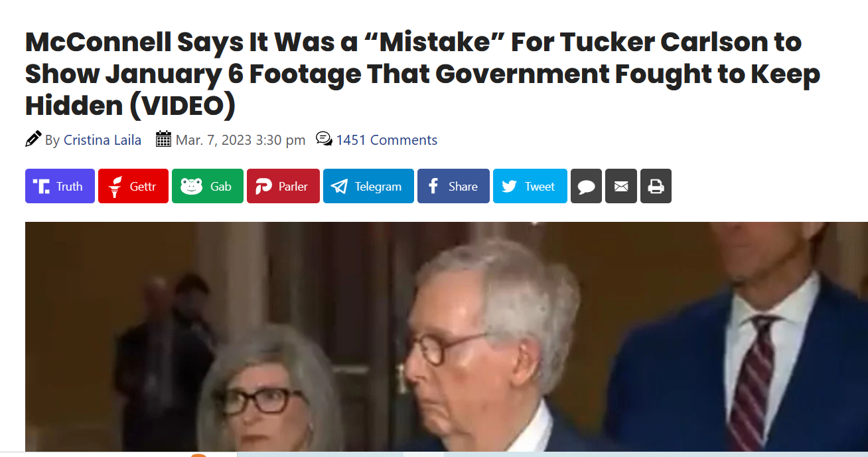Click the Truth Social logo icon

click(41, 187)
